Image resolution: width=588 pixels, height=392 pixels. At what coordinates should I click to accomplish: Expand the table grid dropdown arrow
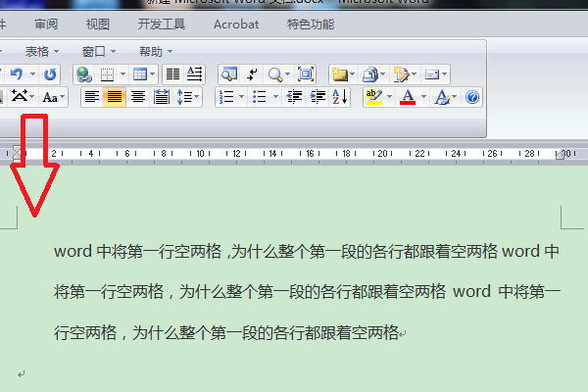[x=152, y=74]
